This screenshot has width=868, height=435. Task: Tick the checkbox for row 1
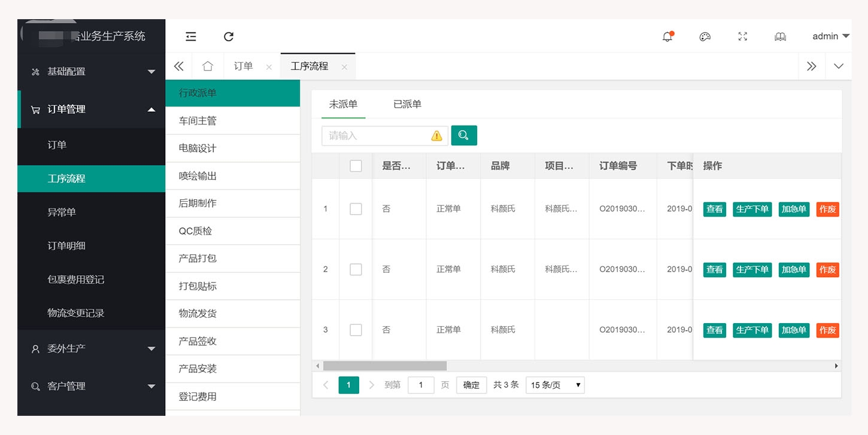pyautogui.click(x=356, y=209)
